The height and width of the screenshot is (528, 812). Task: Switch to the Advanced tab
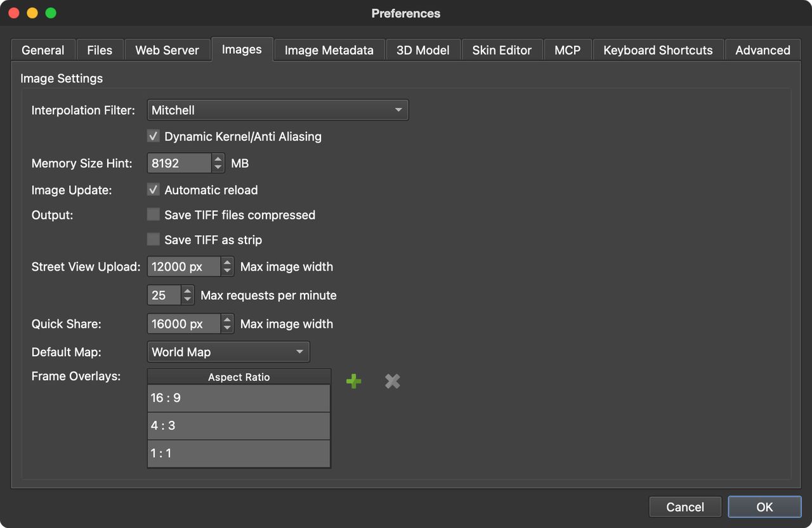pos(763,50)
